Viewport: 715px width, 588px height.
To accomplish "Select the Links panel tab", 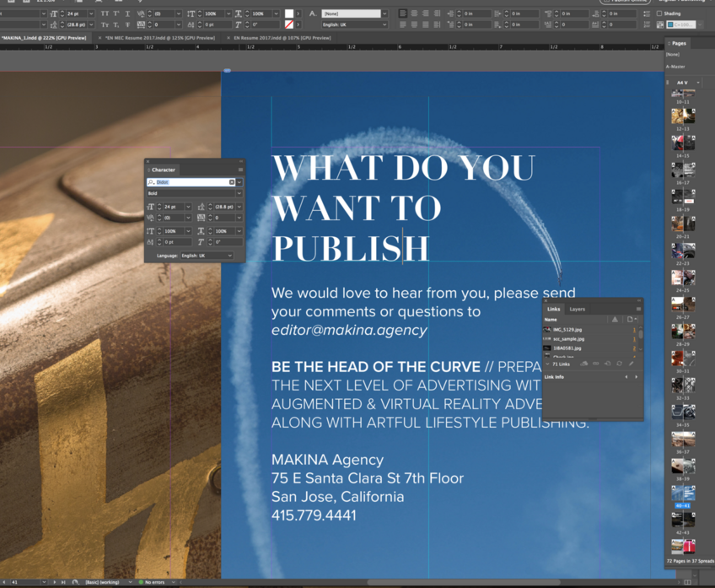I will pyautogui.click(x=554, y=310).
